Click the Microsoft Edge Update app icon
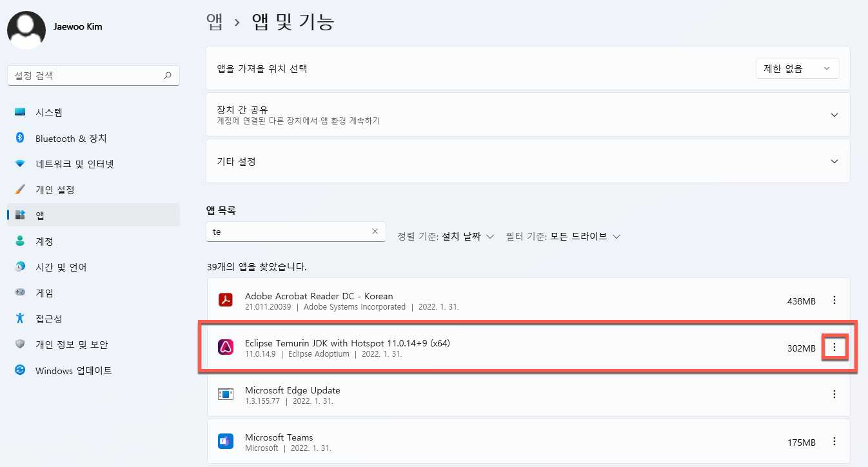Image resolution: width=868 pixels, height=467 pixels. click(225, 394)
